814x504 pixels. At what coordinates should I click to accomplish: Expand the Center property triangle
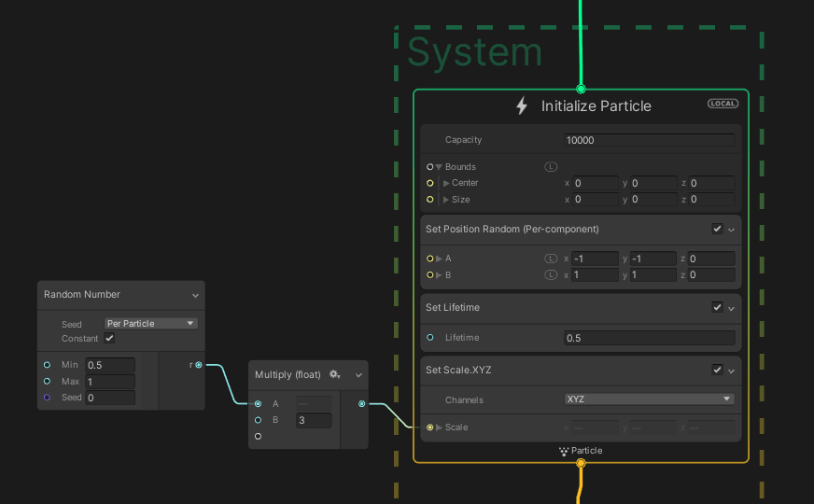coord(446,183)
